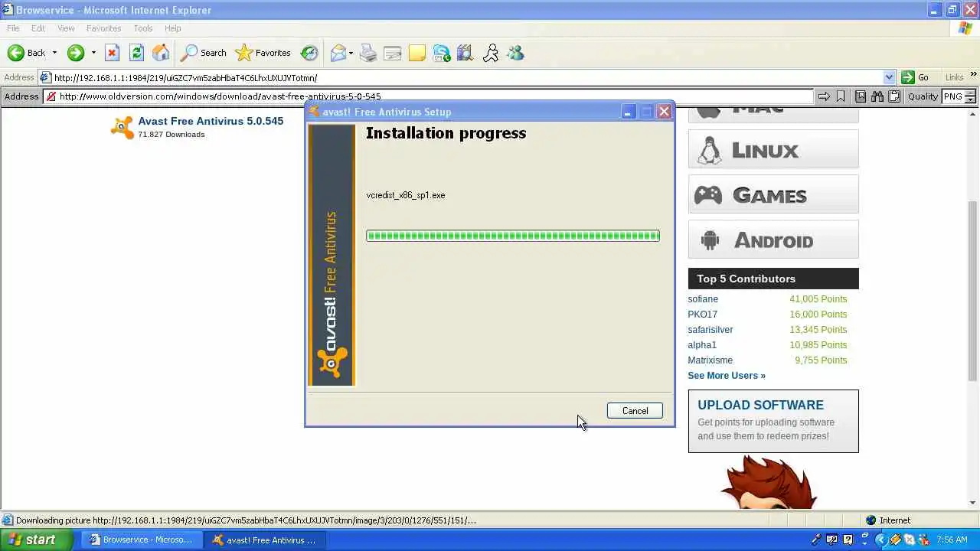The height and width of the screenshot is (551, 980).
Task: Click the binoculars find icon
Action: pyautogui.click(x=877, y=96)
